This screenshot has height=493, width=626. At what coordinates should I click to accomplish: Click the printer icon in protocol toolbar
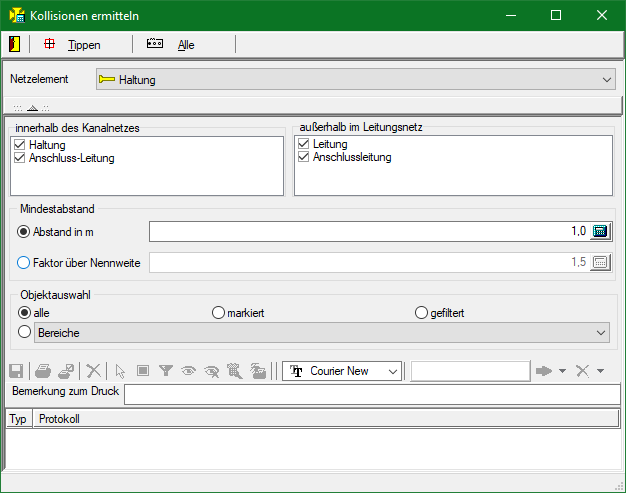43,371
